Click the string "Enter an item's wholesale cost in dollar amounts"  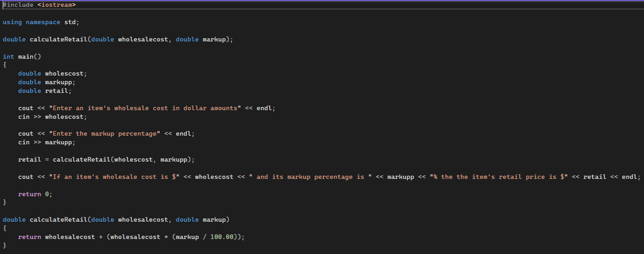[145, 108]
